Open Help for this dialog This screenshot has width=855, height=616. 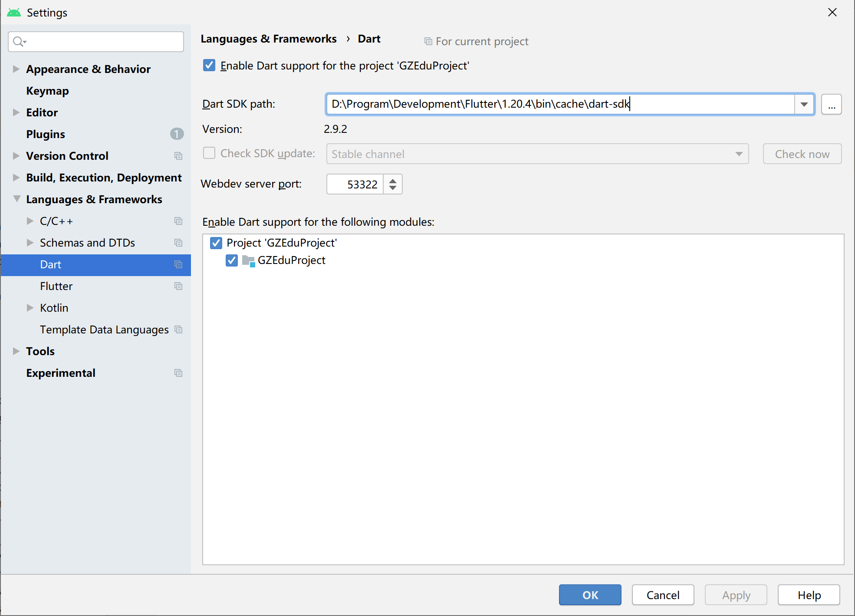[x=809, y=595]
